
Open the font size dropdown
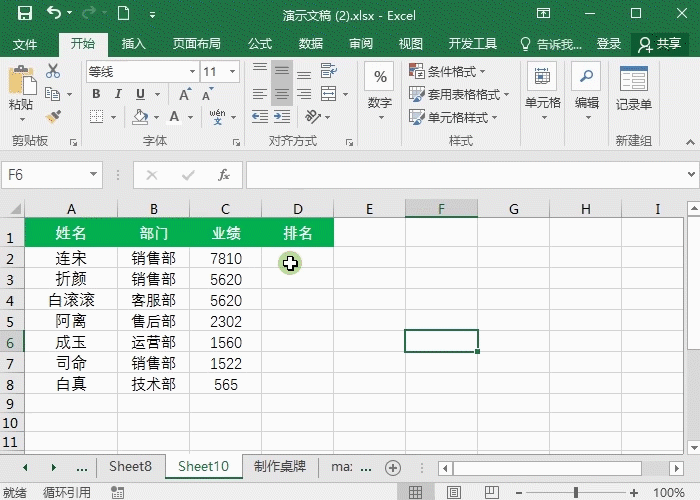(x=232, y=71)
